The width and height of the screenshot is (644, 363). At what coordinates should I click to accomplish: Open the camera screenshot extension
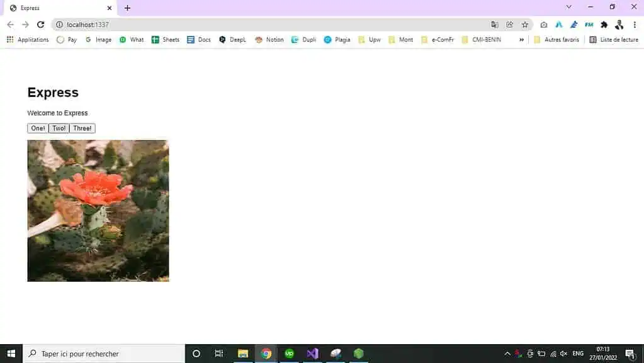click(544, 25)
